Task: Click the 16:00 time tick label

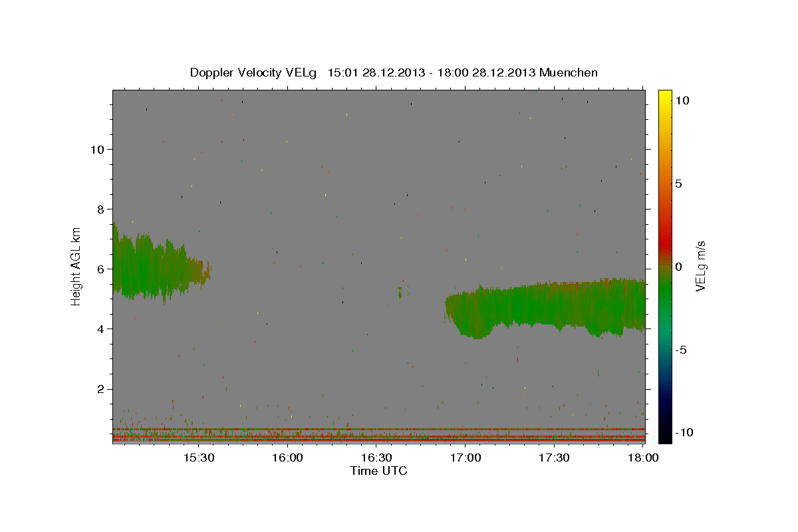Action: [287, 458]
